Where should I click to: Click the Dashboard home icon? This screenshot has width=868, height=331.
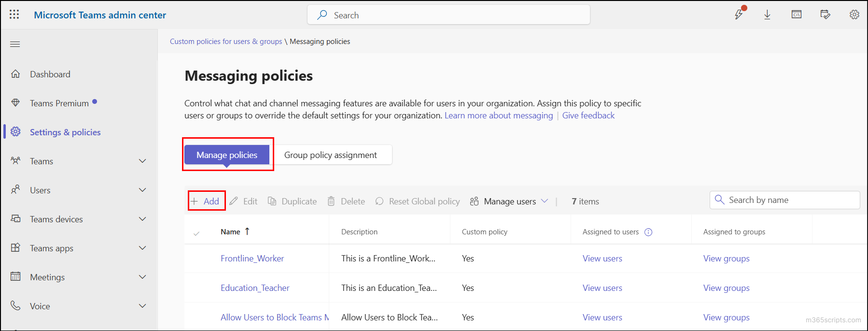(15, 74)
